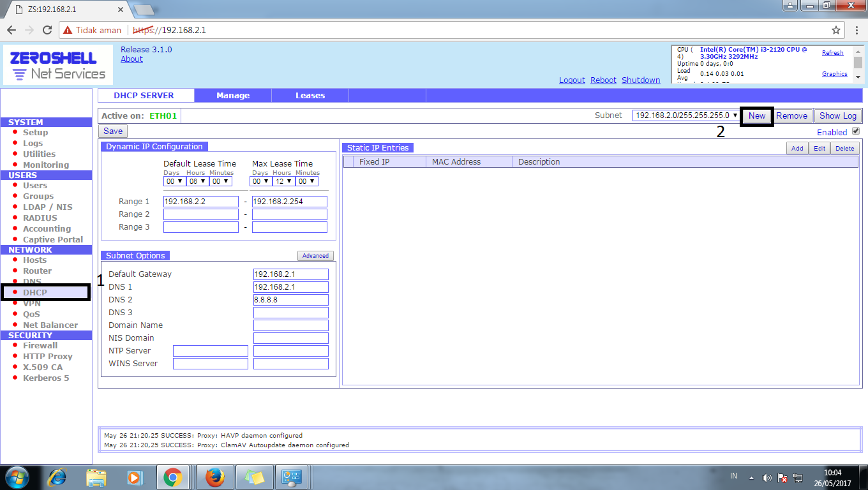Open DNS settings under NETWORK

tap(31, 281)
